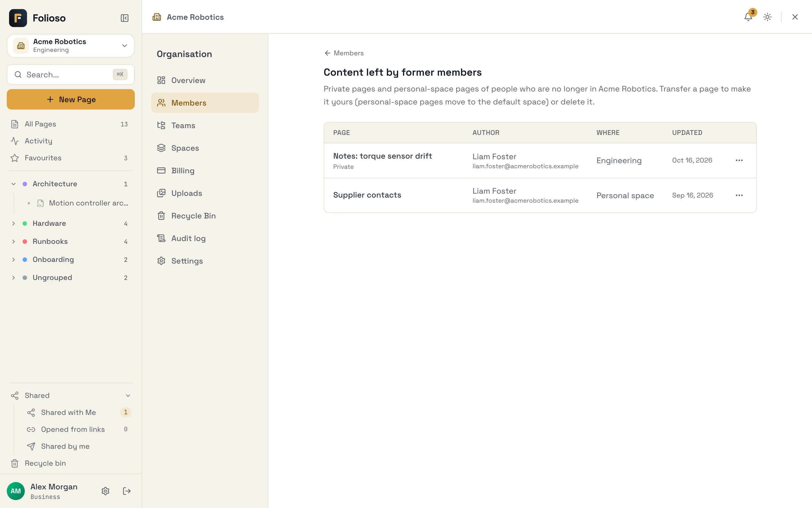The height and width of the screenshot is (508, 812).
Task: Open organisation Settings
Action: coord(205,261)
